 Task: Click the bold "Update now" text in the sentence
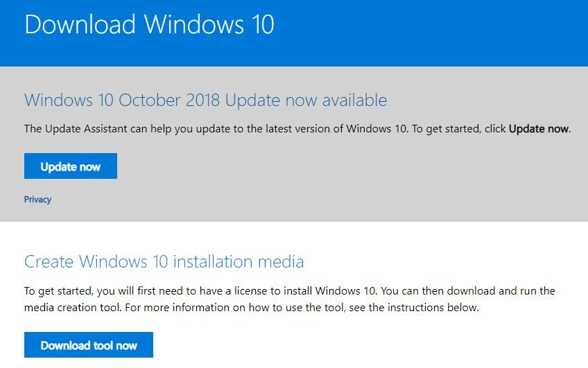(x=539, y=129)
